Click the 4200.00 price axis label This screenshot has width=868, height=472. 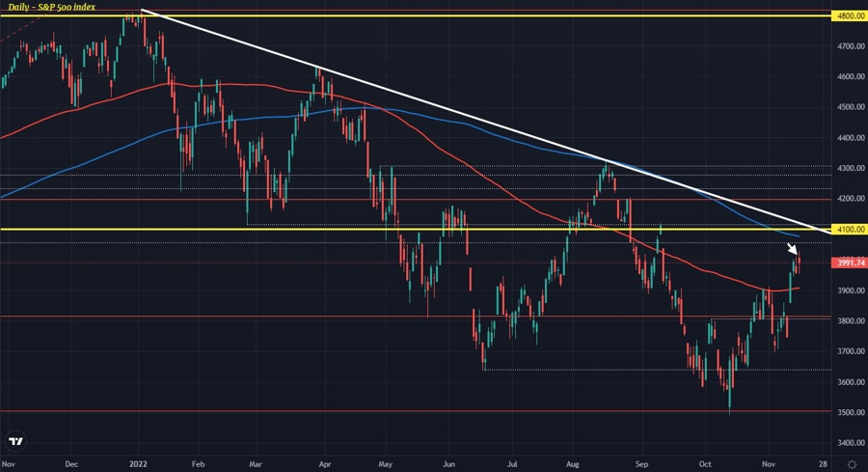[851, 198]
